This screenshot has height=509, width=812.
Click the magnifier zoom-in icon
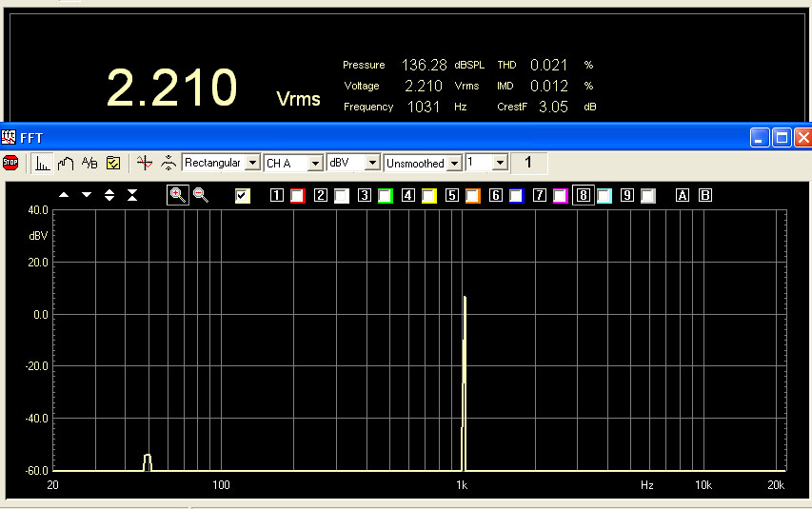pos(177,195)
